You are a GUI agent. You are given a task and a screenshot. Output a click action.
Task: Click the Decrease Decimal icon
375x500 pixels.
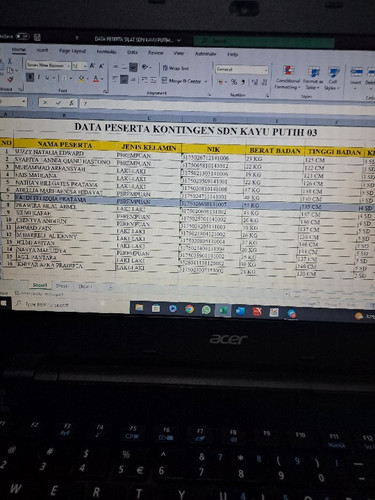point(264,82)
